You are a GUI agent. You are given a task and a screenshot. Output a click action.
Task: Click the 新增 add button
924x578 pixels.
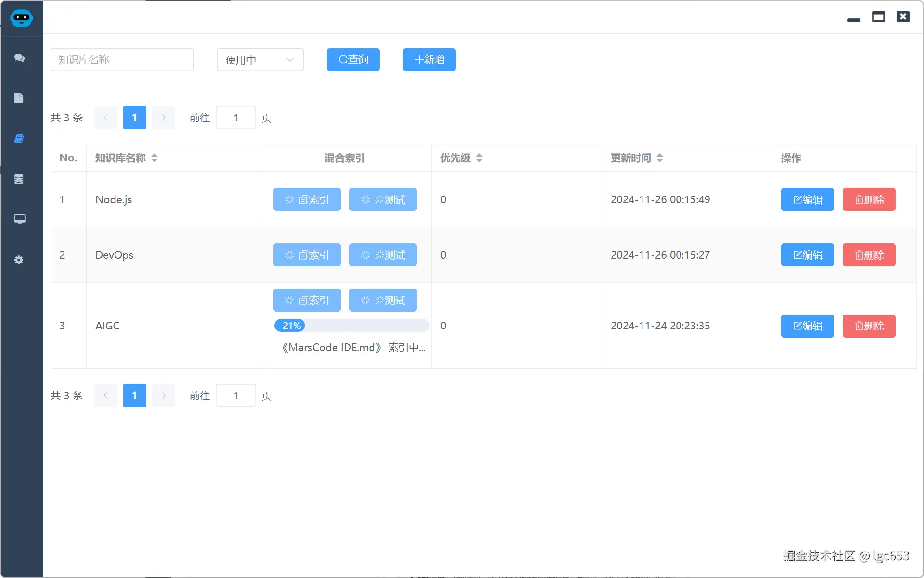tap(429, 59)
